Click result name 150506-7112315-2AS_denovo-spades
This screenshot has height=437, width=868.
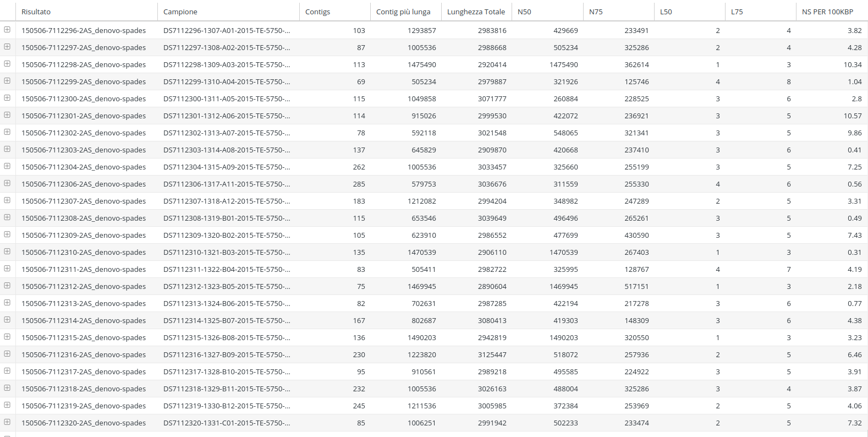[x=84, y=337]
